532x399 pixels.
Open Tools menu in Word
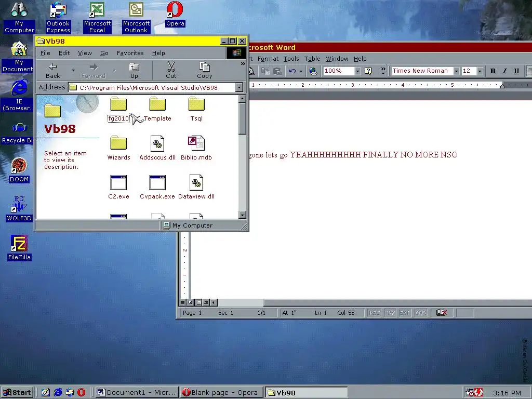(x=291, y=59)
